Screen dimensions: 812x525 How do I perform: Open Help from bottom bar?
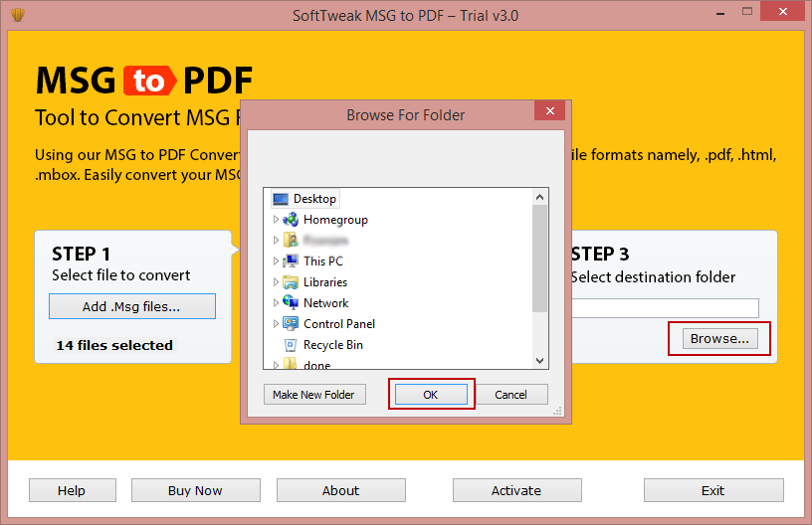coord(73,490)
